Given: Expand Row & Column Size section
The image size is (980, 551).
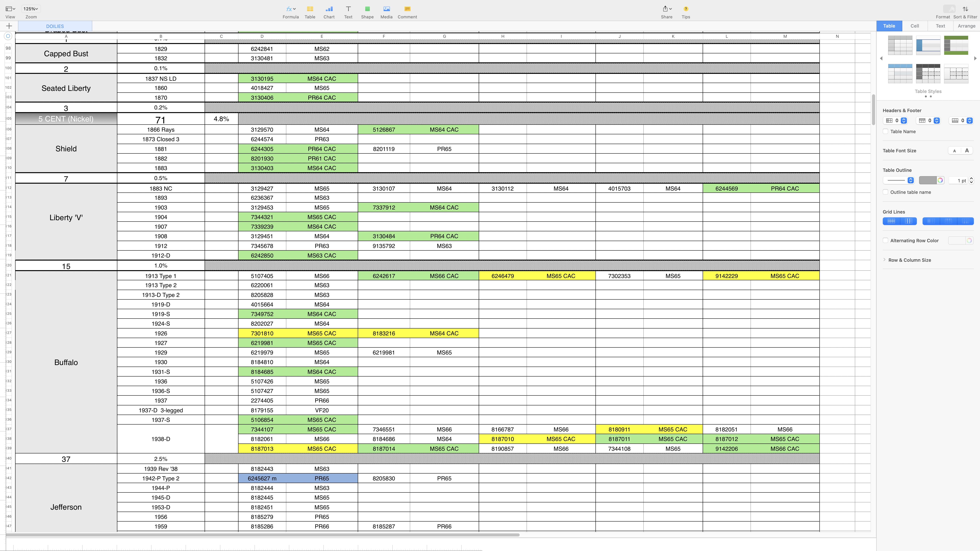Looking at the screenshot, I should pos(909,260).
